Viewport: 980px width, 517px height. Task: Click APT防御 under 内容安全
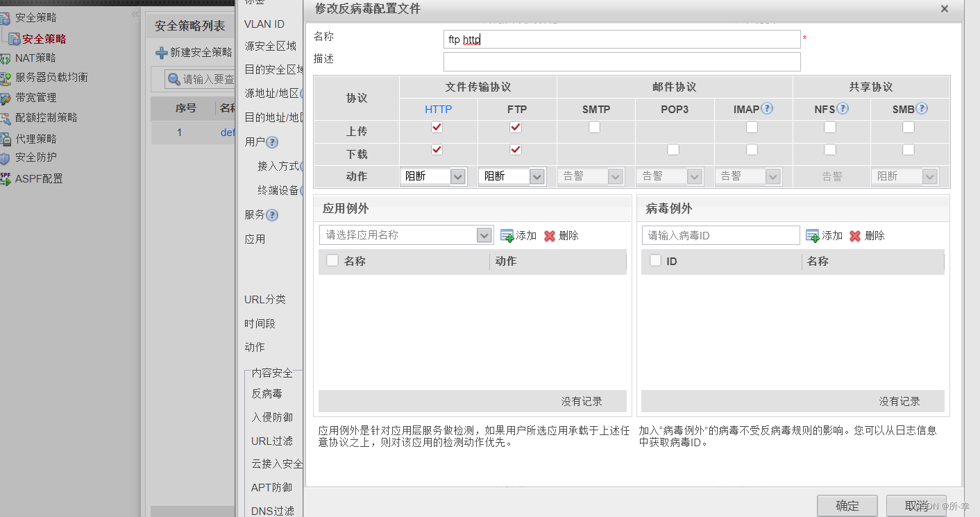click(272, 487)
